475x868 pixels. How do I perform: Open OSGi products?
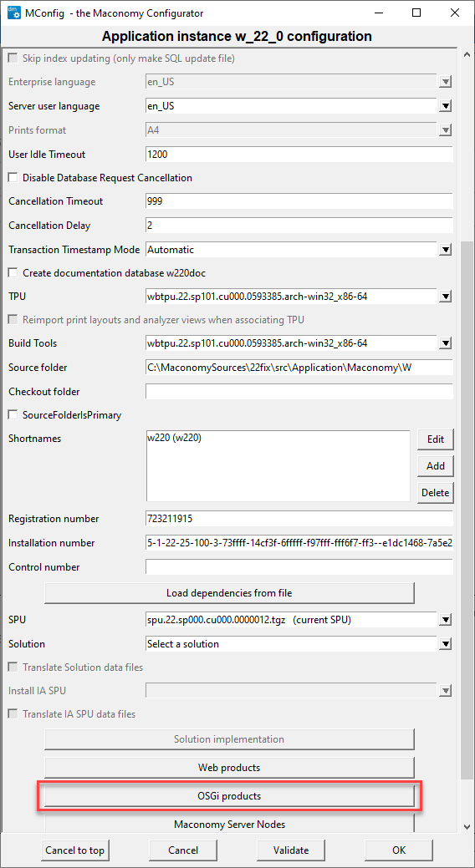[229, 796]
